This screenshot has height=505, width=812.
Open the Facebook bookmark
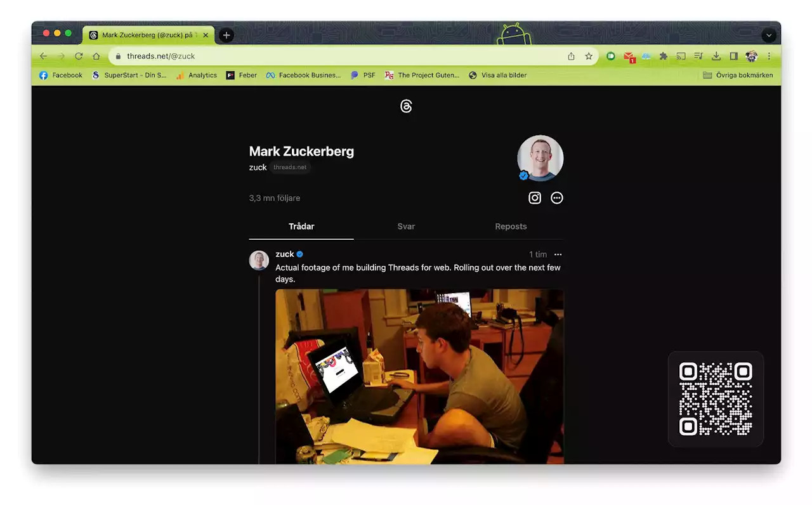[x=61, y=75]
